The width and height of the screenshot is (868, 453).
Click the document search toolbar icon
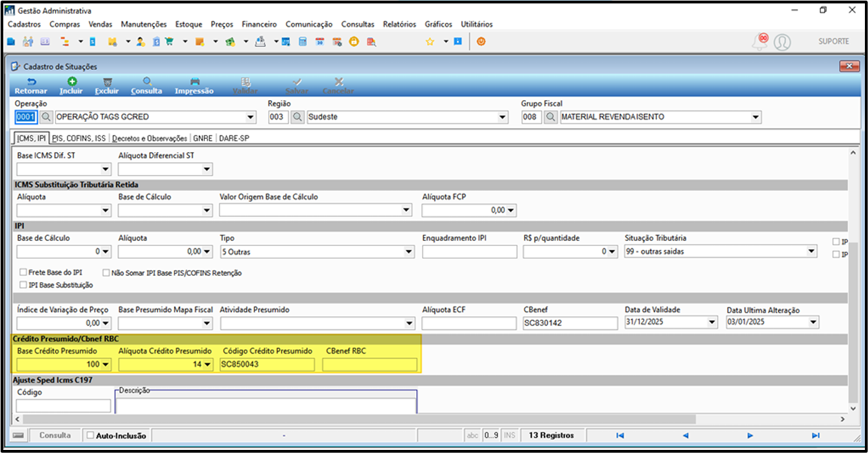371,42
